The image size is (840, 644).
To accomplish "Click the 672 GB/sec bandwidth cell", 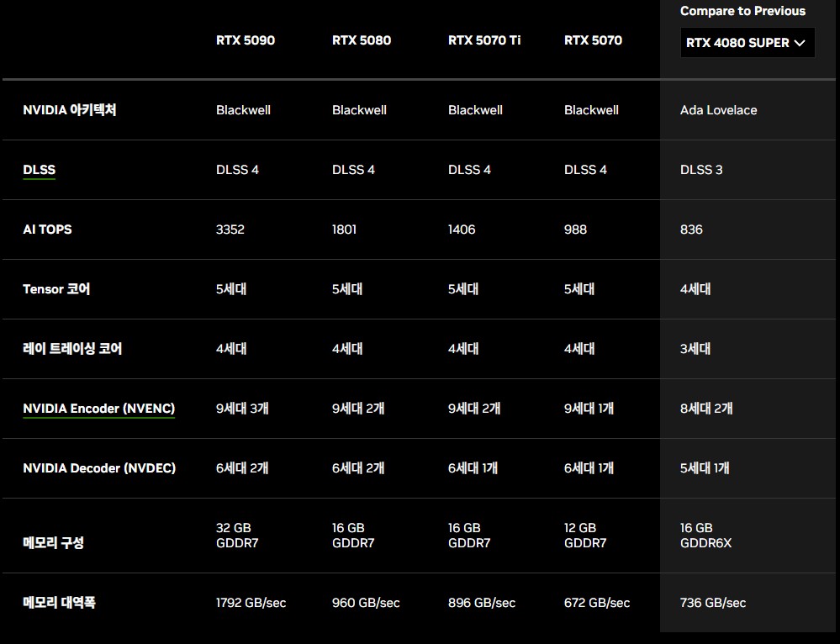I will click(597, 603).
